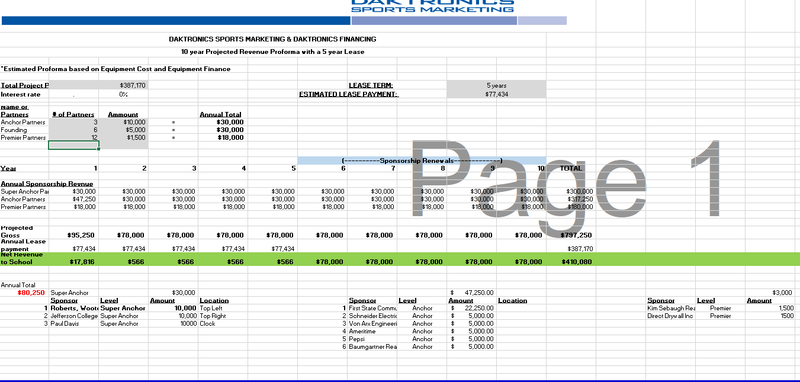Click the Sponsorship Renewals header cell
This screenshot has height=382, width=800.
coord(421,161)
